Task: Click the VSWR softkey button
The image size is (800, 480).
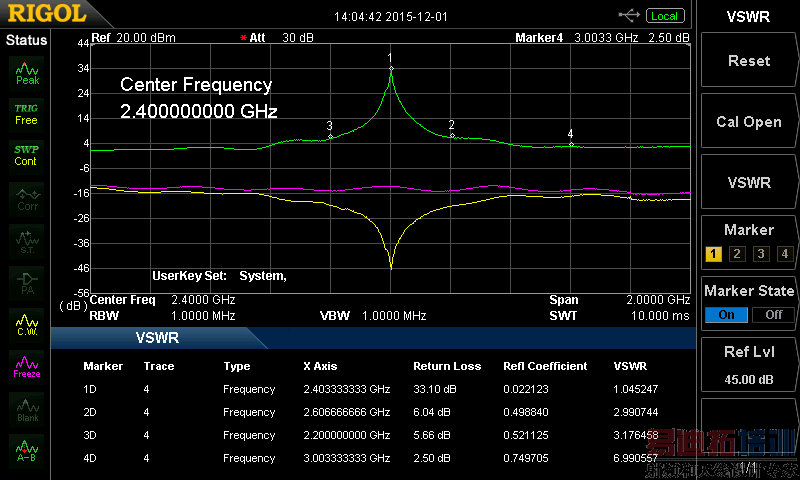Action: (748, 182)
